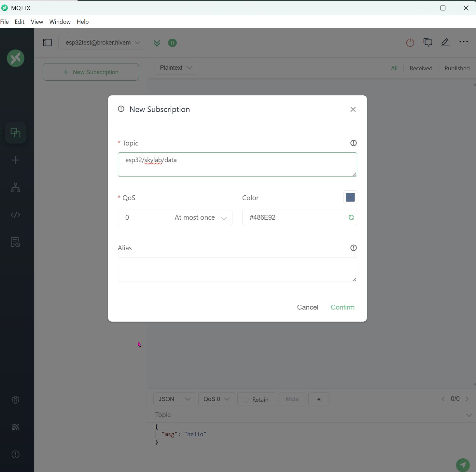Edit the connection with the pencil icon
The image size is (476, 472).
coord(445,42)
